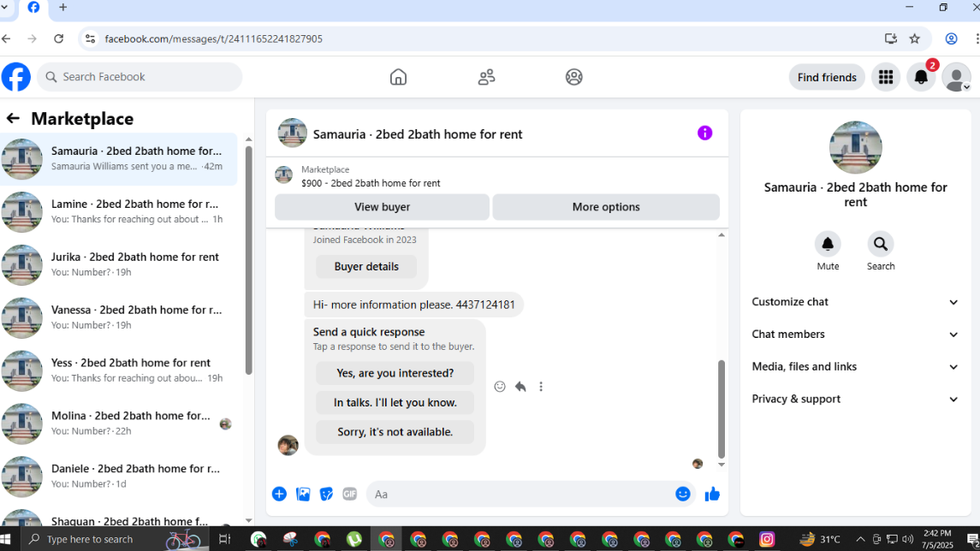Go to the Home feed icon
The height and width of the screenshot is (551, 980).
point(398,77)
